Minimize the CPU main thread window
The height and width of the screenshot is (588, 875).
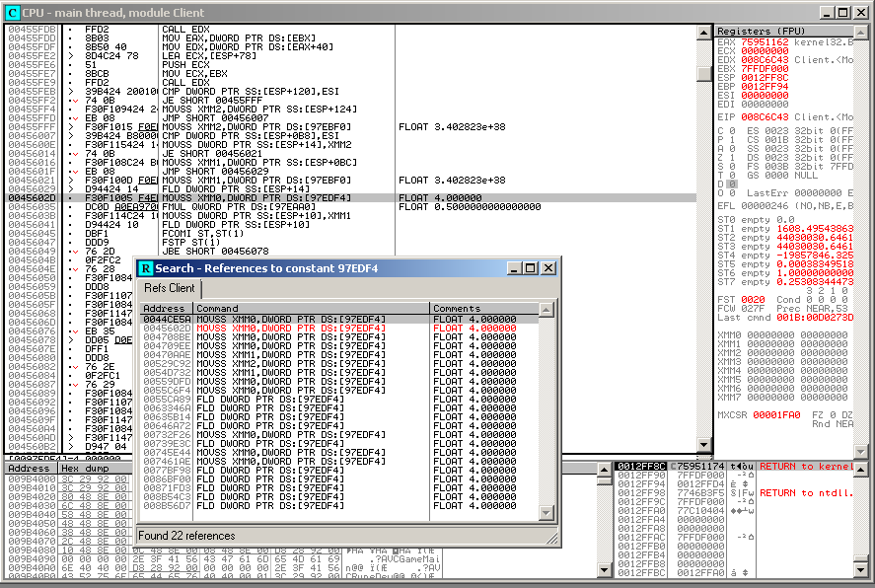[x=829, y=12]
